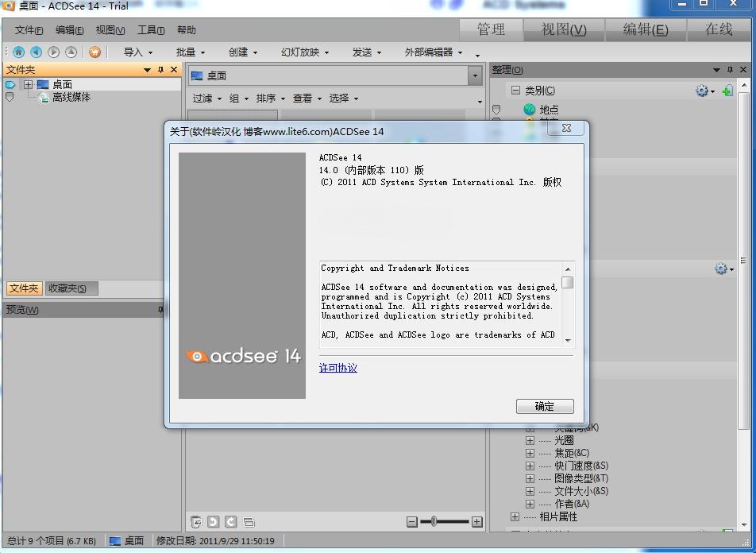This screenshot has width=756, height=553.
Task: Pin the 文件夹 panel with pushpin icon
Action: coord(160,70)
